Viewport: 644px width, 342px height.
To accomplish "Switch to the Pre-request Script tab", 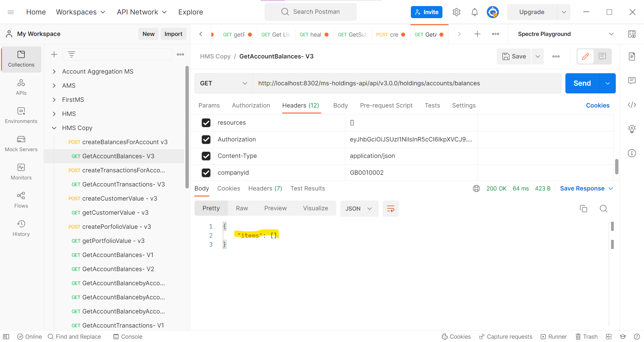I will click(x=386, y=105).
